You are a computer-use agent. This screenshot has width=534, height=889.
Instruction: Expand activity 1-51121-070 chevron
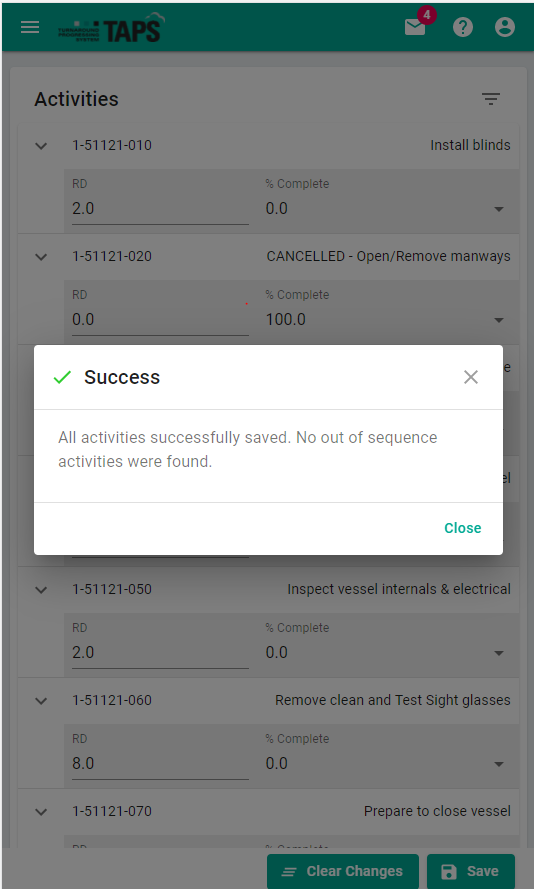pyautogui.click(x=41, y=812)
